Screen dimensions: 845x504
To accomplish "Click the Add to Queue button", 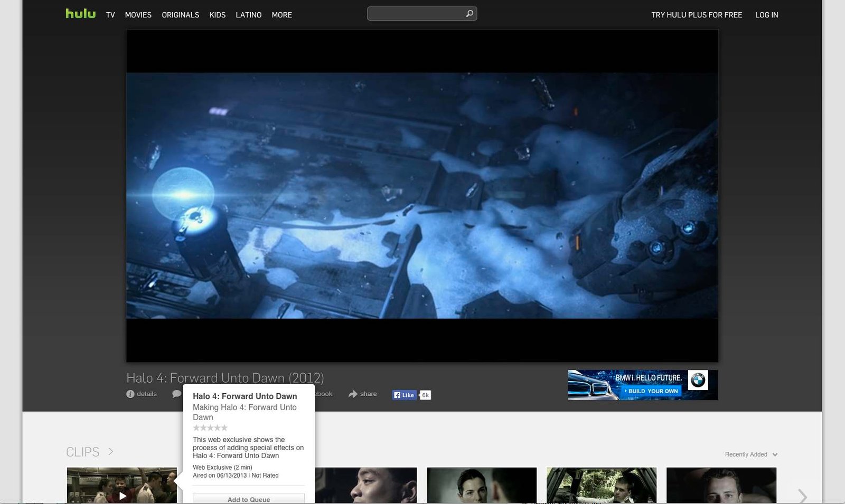I will [x=249, y=499].
